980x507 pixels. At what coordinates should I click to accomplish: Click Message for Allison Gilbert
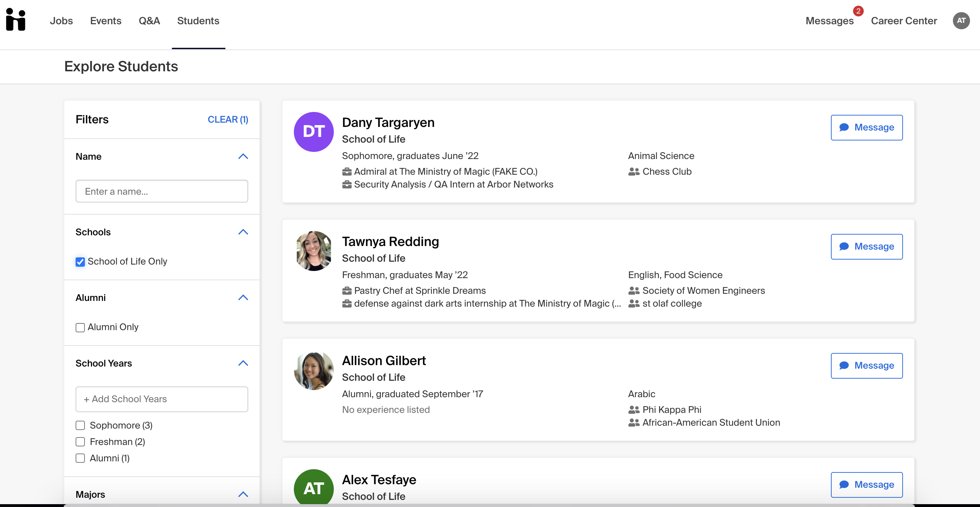click(x=867, y=365)
